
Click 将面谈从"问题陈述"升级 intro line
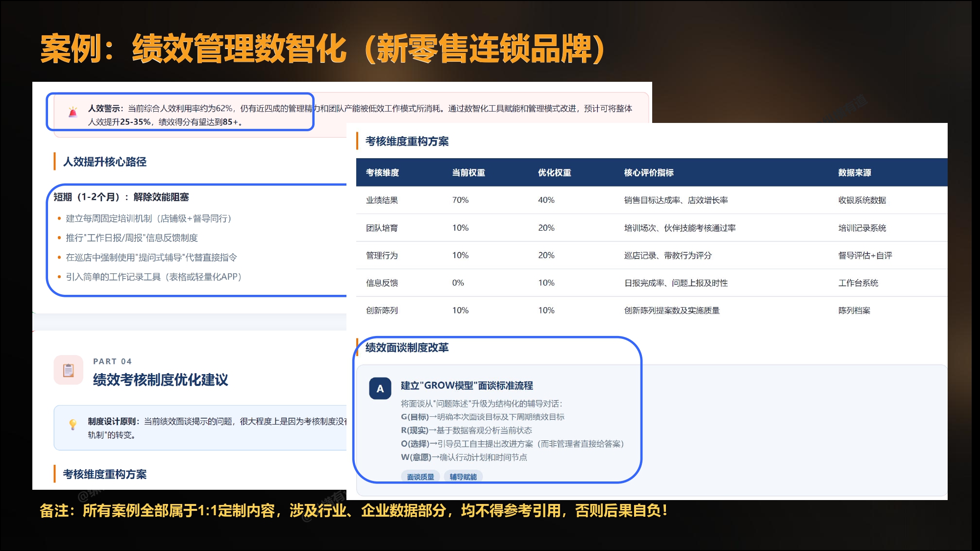click(x=482, y=404)
